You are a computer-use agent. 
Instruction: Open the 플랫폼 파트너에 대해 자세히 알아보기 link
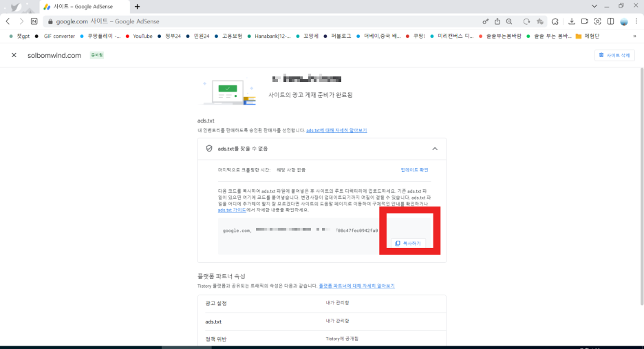356,286
